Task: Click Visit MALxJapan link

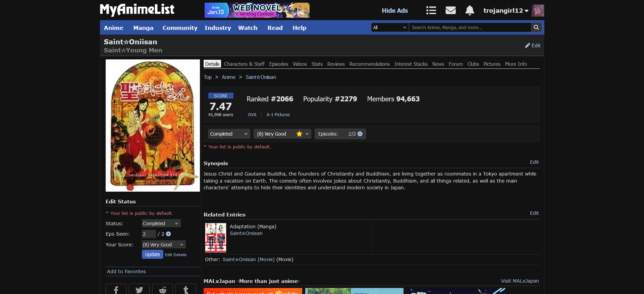Action: [x=520, y=281]
